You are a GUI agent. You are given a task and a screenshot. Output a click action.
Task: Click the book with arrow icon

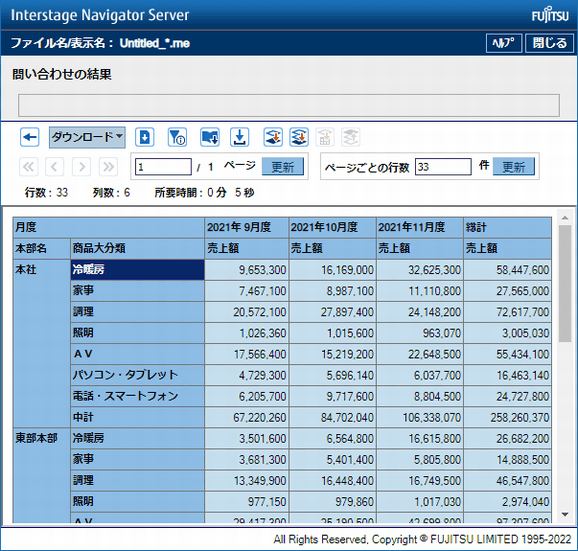[210, 137]
